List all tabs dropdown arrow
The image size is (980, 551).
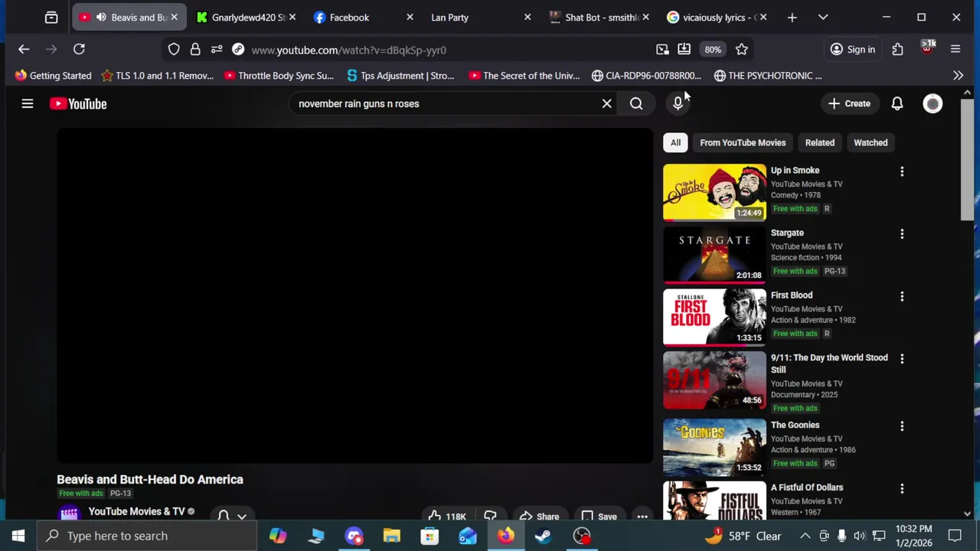[823, 17]
